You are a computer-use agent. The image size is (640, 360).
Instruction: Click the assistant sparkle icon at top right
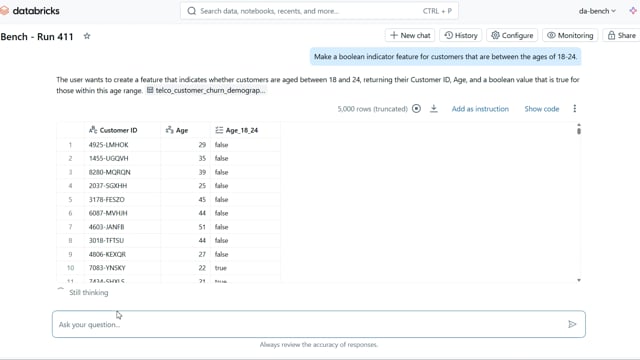pos(633,11)
